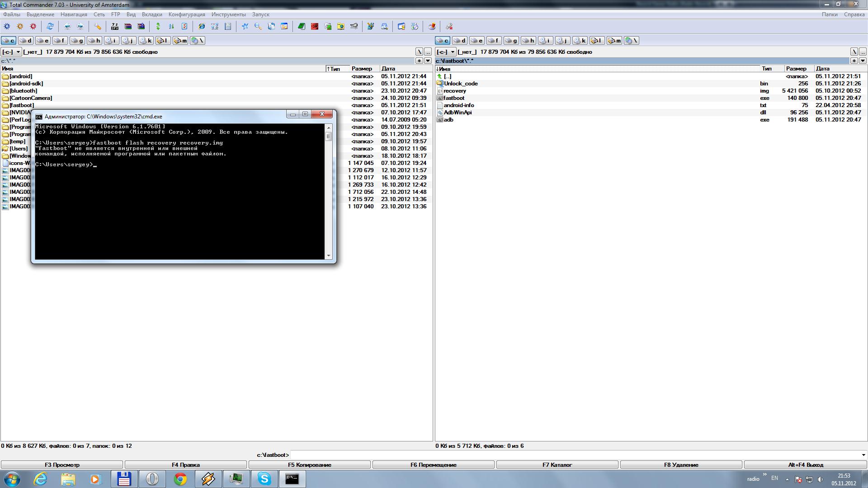Open left panel directory history arrow

point(428,61)
